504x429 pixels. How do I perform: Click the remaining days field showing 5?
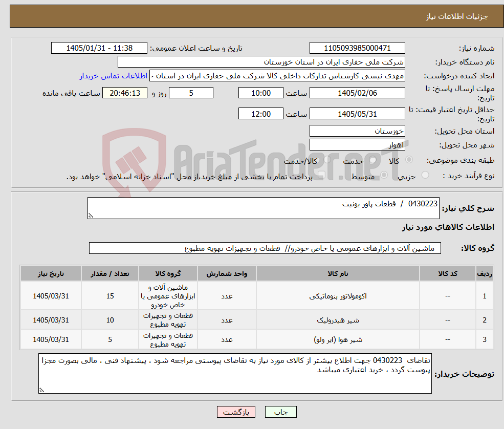click(191, 93)
